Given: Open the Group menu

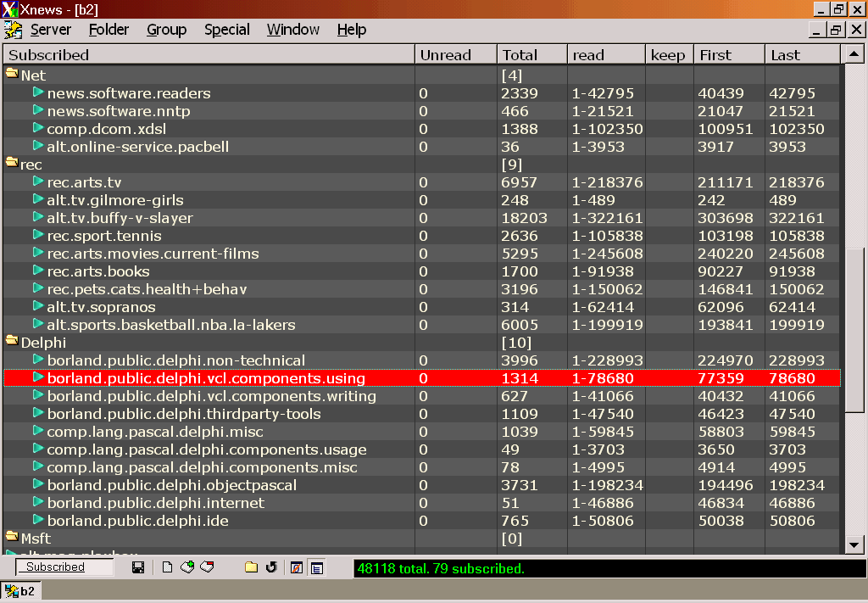Looking at the screenshot, I should pyautogui.click(x=166, y=30).
